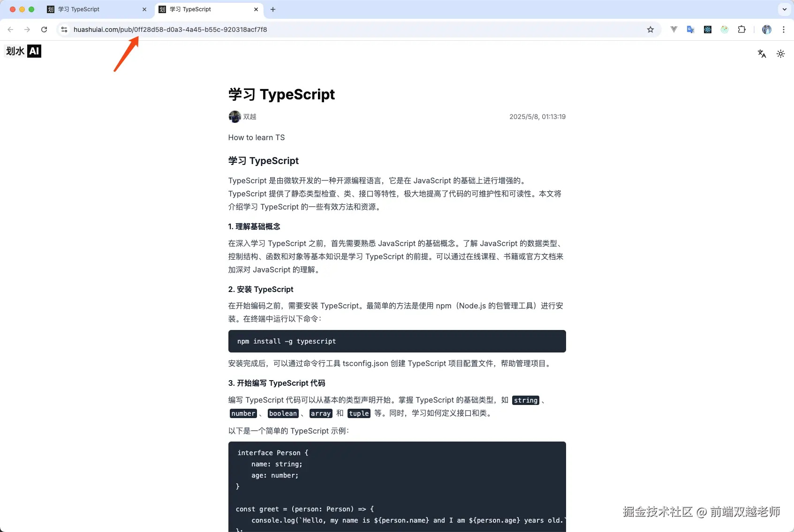Toggle dark mode with the sun icon

(x=780, y=53)
